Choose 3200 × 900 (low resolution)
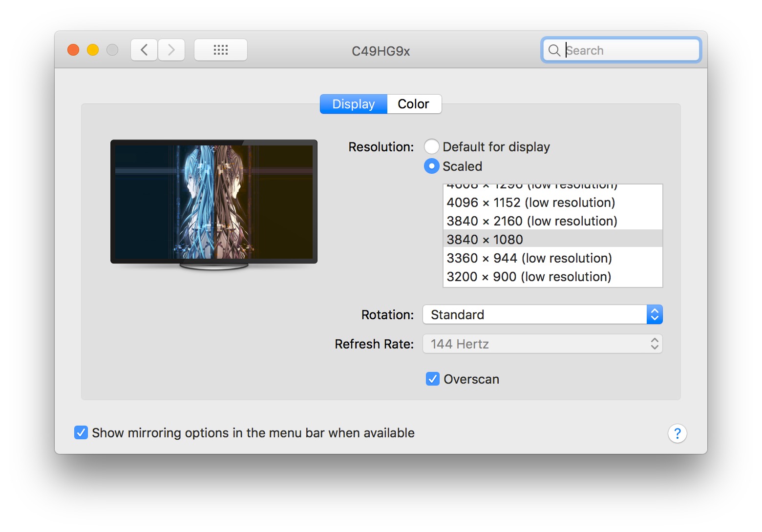Screen dimensions: 762x532 click(x=552, y=277)
